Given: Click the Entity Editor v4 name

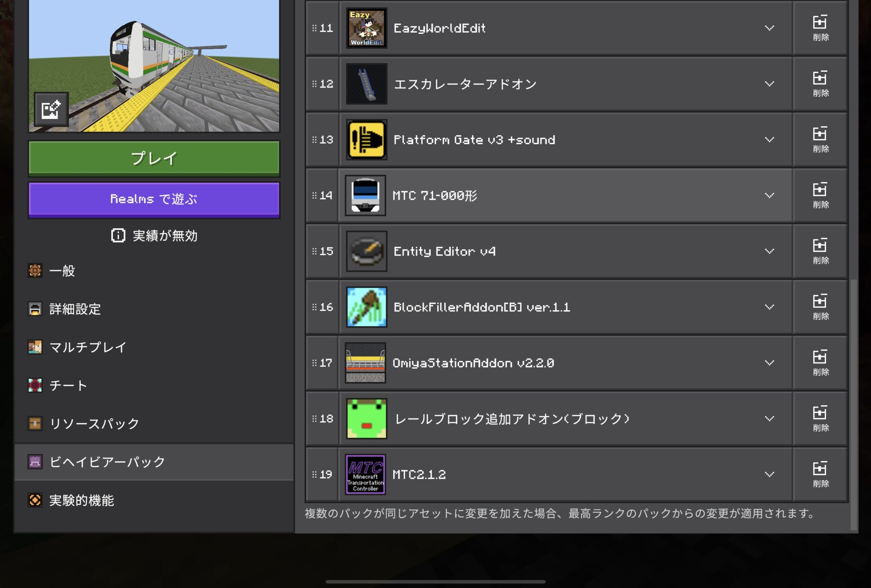Looking at the screenshot, I should click(x=445, y=251).
